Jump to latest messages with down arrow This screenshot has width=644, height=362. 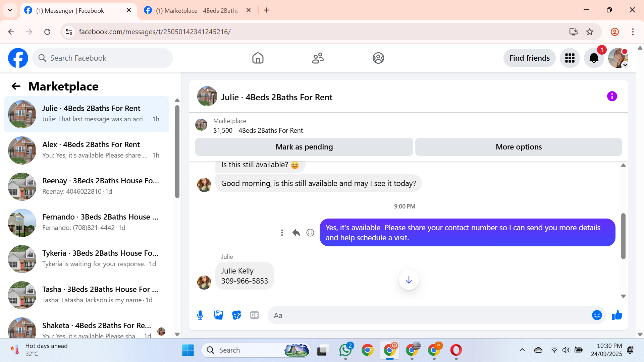coord(409,280)
